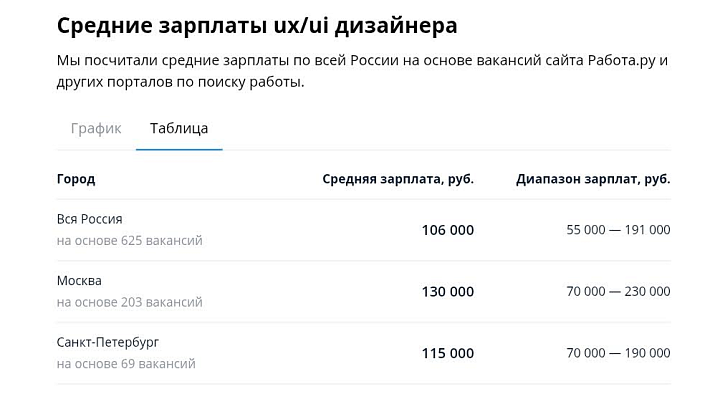Screen dimensions: 720x394
Task: Click the heading Средние зарплаты ux/ui дизайнера
Action: point(257,25)
